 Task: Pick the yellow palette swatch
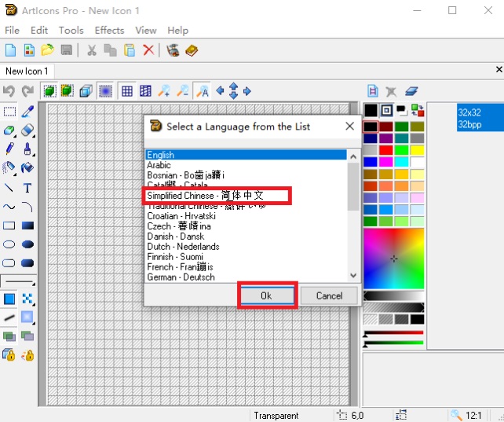point(417,150)
